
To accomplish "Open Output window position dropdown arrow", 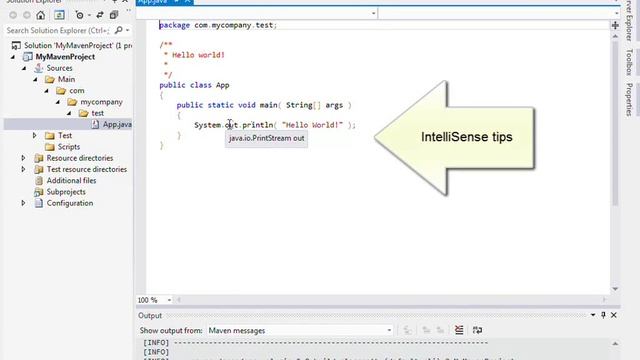I will point(593,315).
